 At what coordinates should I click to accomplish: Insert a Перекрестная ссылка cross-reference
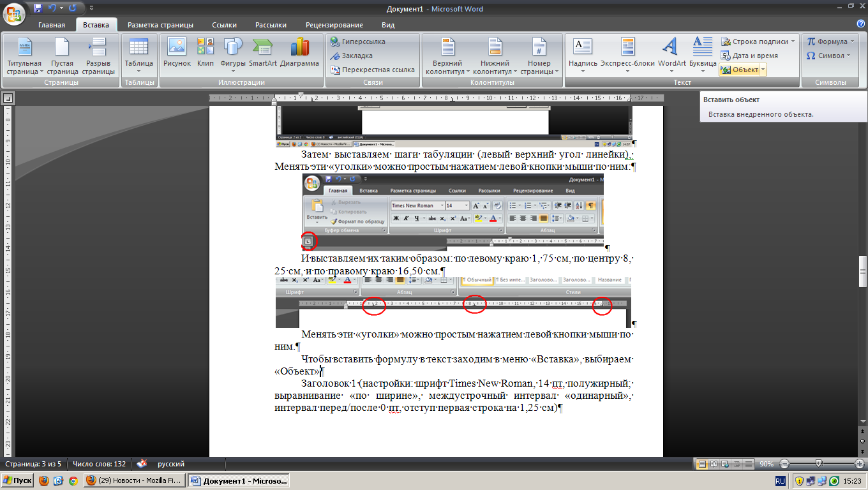tap(372, 70)
